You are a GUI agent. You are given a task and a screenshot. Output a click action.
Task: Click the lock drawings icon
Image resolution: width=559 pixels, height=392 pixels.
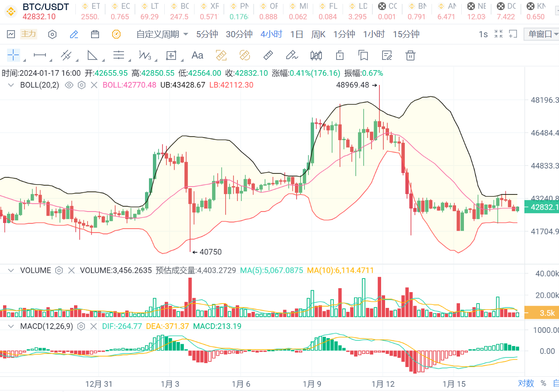[x=340, y=55]
